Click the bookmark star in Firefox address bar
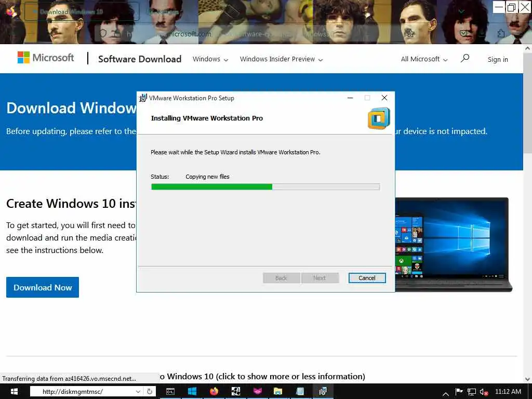 pos(410,33)
